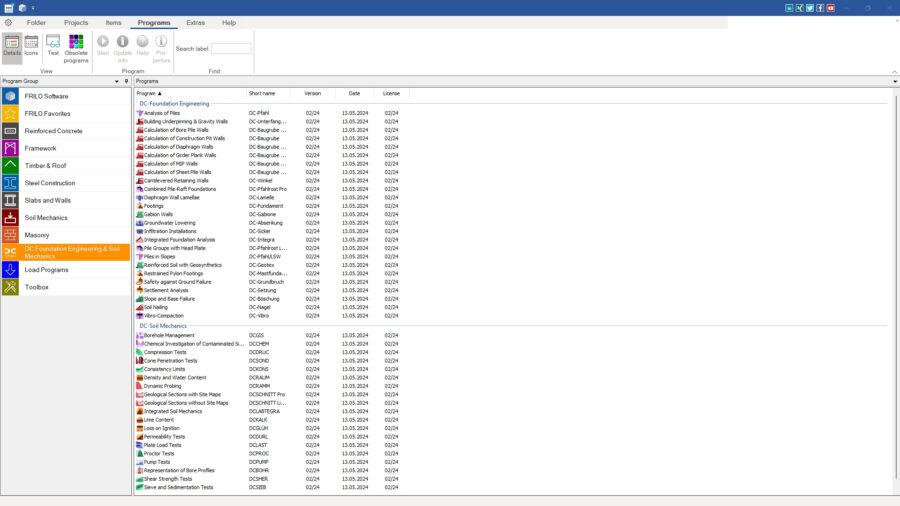Pin the Program Group panel
The image size is (900, 506).
coord(126,81)
